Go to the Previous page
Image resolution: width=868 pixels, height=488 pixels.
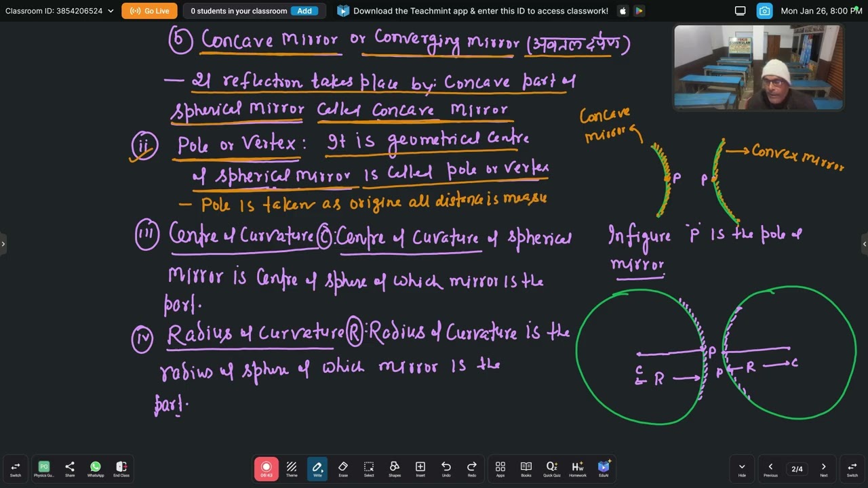tap(770, 469)
